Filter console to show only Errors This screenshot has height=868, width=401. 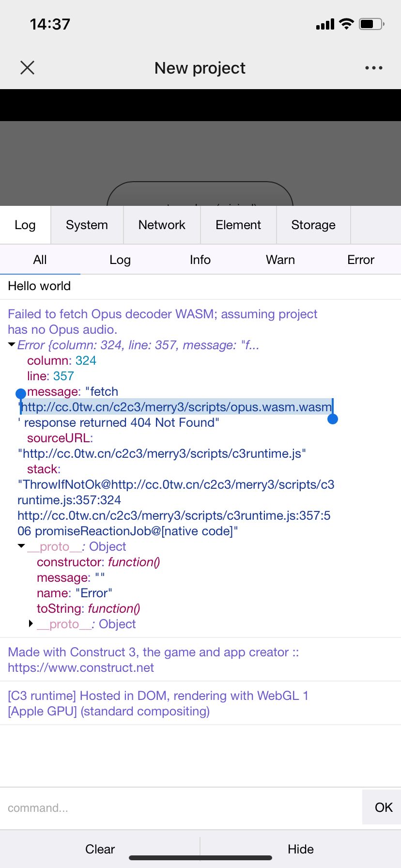360,260
